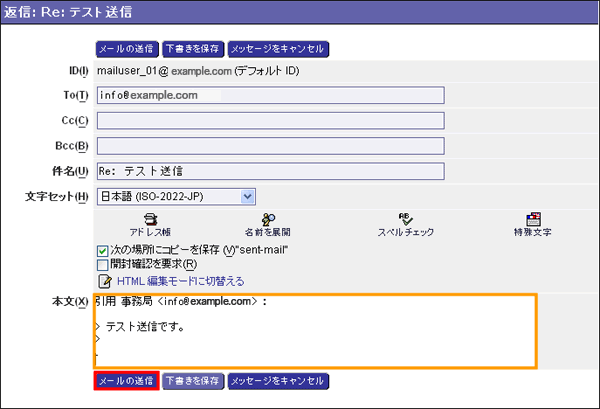Toggle save copy to sent-mail checkbox
Screen dimensions: 600x409
coord(102,251)
